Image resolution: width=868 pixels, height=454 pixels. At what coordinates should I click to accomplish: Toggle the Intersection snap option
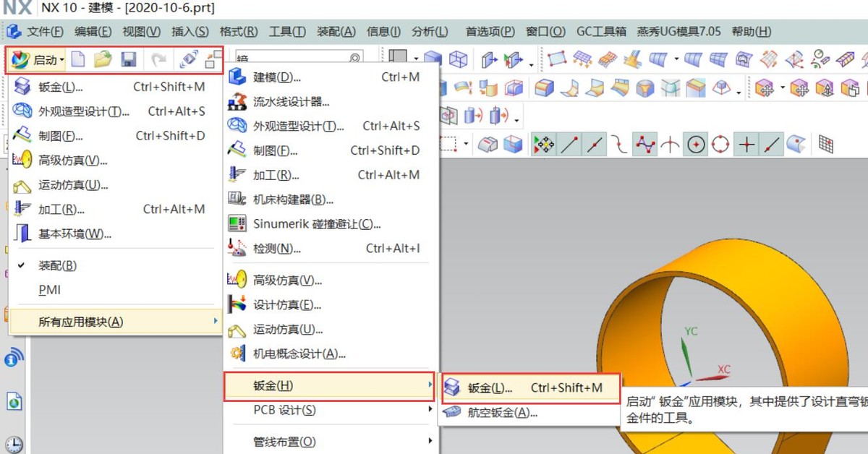(670, 145)
